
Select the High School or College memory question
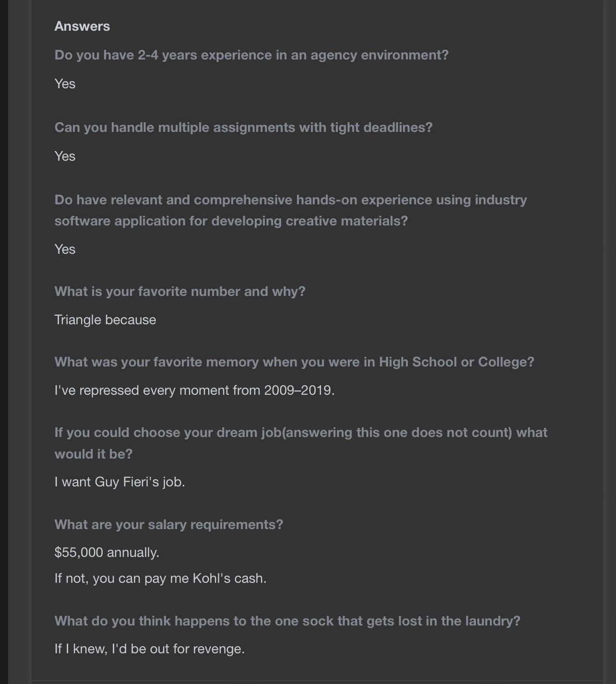pyautogui.click(x=294, y=362)
